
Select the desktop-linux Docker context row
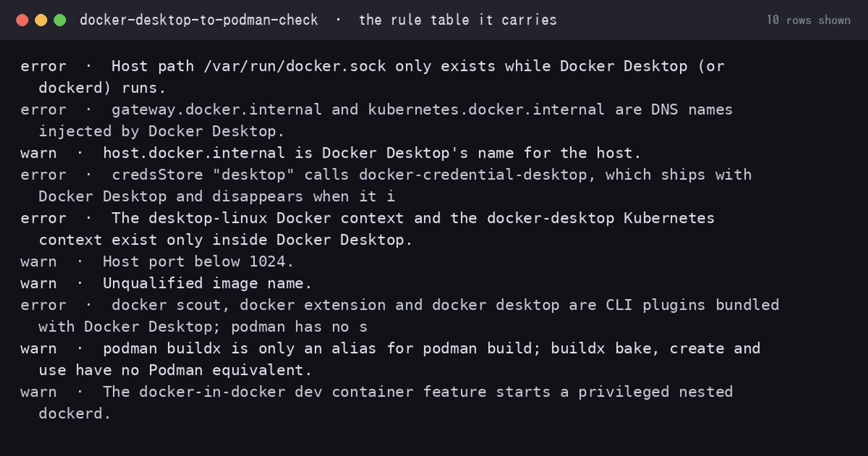coord(434,229)
